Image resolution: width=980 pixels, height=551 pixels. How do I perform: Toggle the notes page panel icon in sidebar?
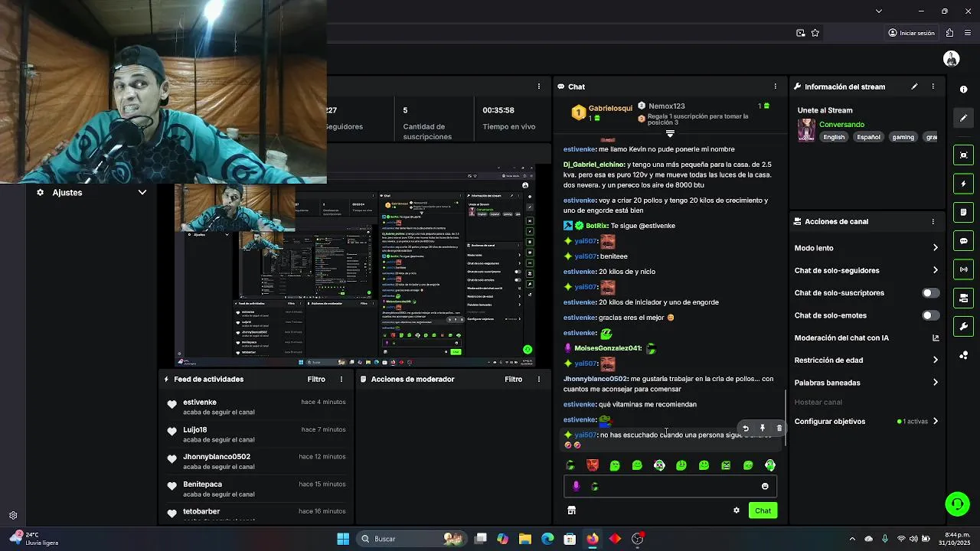pos(963,212)
